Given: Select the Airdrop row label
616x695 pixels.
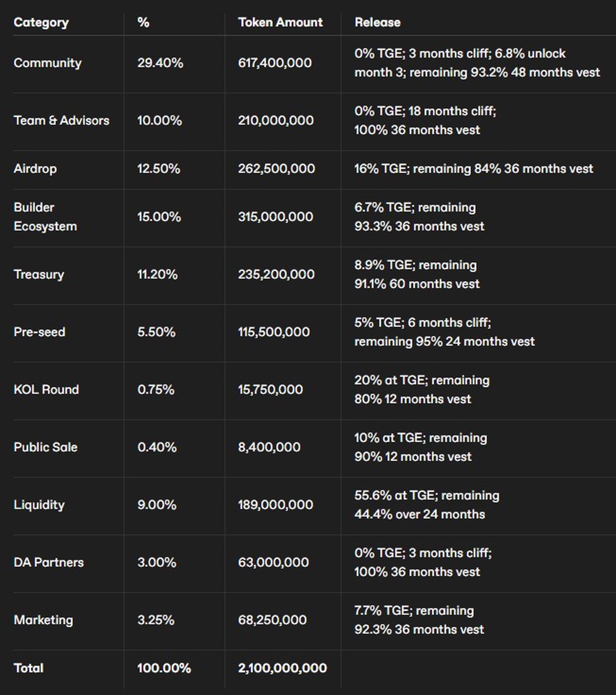Looking at the screenshot, I should pyautogui.click(x=35, y=168).
